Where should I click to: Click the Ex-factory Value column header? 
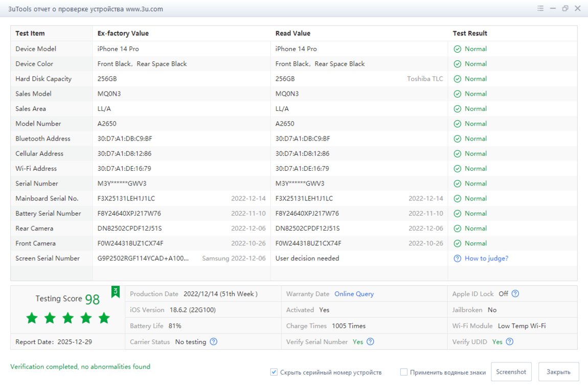(x=123, y=33)
